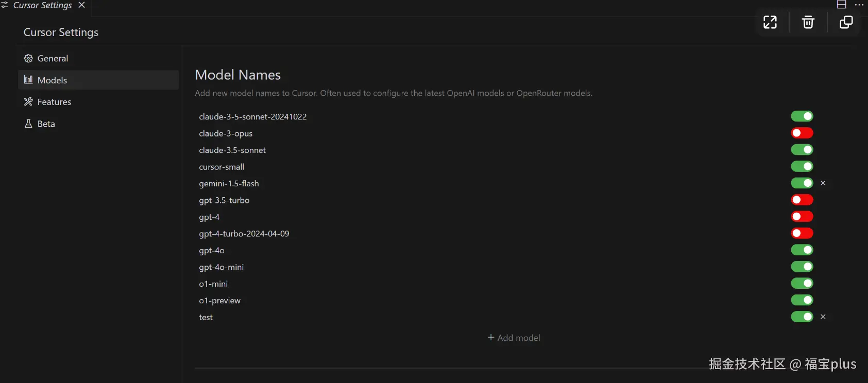
Task: Select the Cursor Settings editor tab
Action: 42,5
